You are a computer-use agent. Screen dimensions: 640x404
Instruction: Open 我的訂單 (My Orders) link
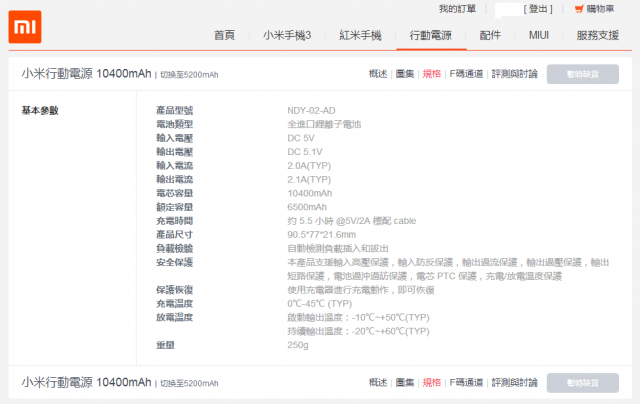(x=457, y=9)
